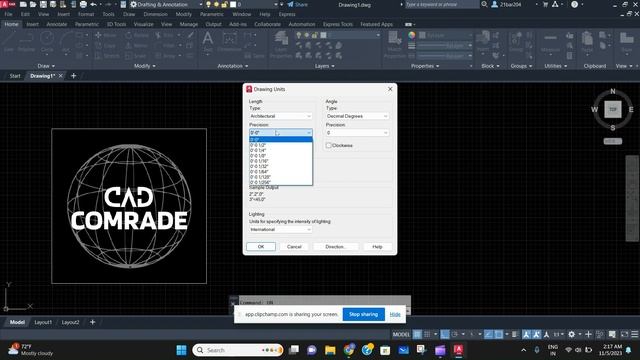
Task: Open the Angle Type dropdown showing Decimal Degrees
Action: 357,116
